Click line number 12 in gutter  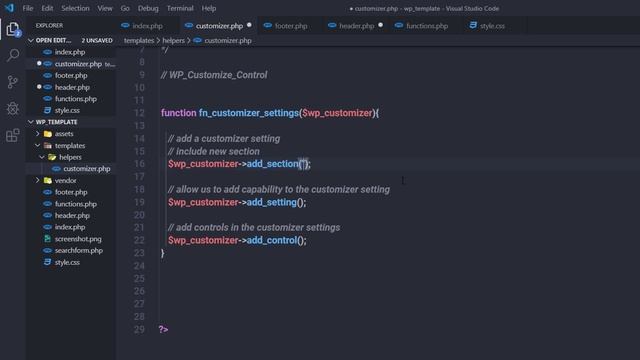139,113
